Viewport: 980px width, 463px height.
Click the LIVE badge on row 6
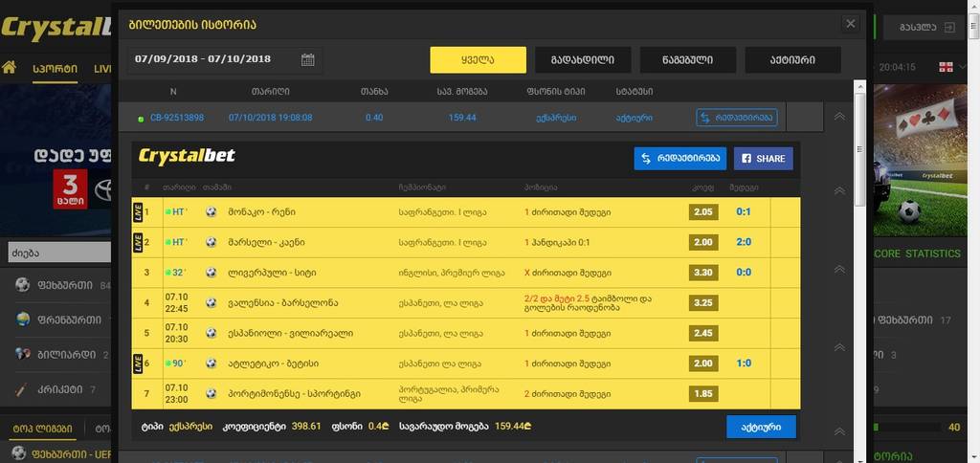point(138,363)
